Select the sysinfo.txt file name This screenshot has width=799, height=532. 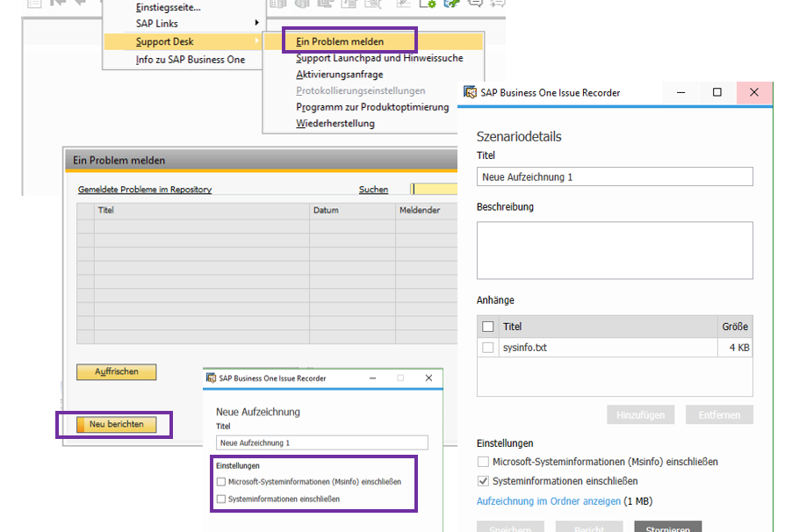pyautogui.click(x=524, y=348)
